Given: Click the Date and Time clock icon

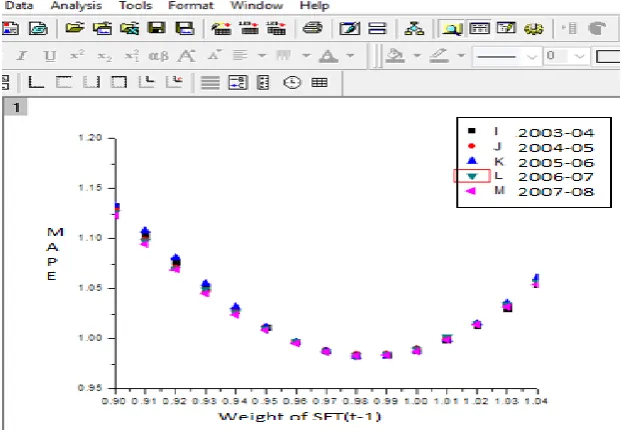Looking at the screenshot, I should tap(292, 82).
